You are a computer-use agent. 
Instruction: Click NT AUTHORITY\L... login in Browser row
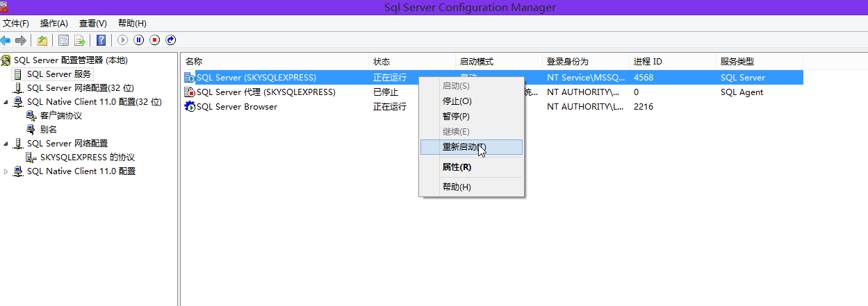click(x=585, y=107)
